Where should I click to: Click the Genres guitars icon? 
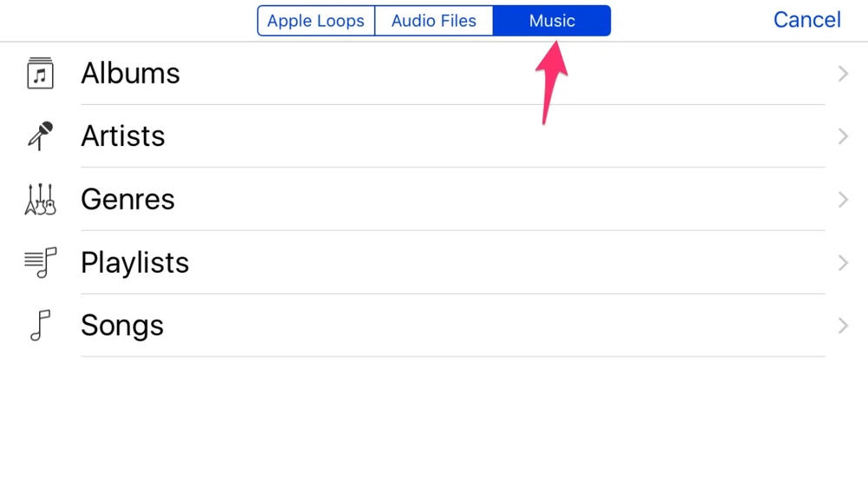click(40, 199)
